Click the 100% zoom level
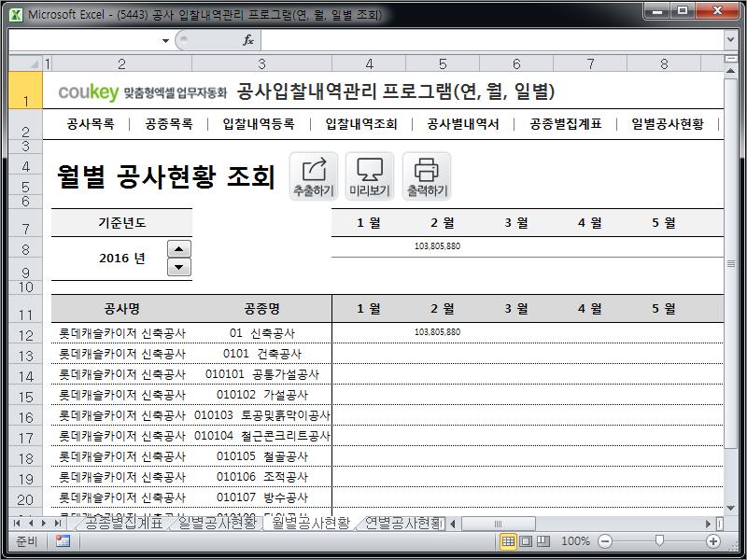This screenshot has height=560, width=747. 575,541
